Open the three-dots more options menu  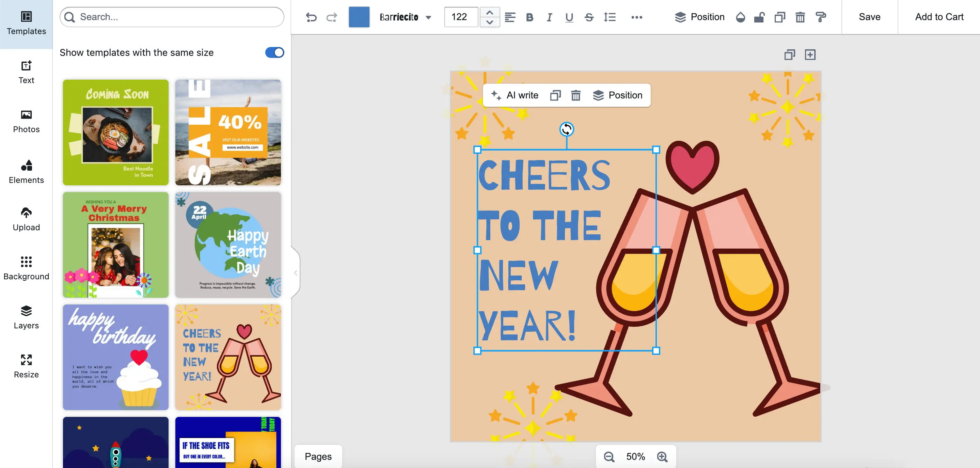[636, 17]
